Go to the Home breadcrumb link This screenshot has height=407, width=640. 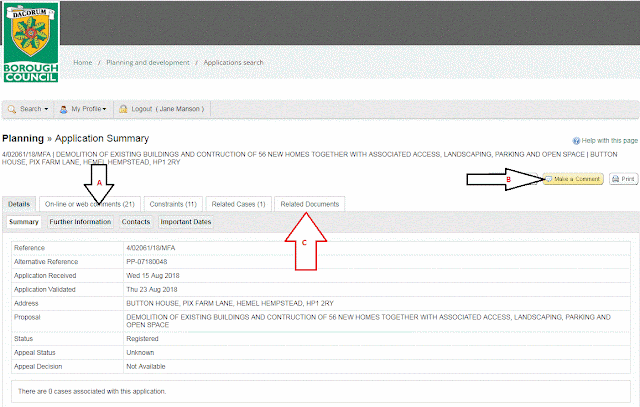83,62
